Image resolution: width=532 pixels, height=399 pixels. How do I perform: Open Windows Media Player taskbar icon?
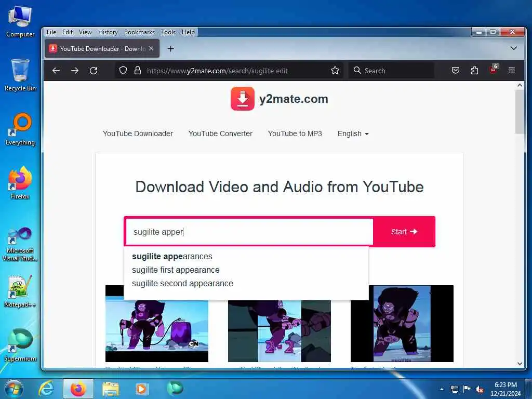click(x=141, y=389)
